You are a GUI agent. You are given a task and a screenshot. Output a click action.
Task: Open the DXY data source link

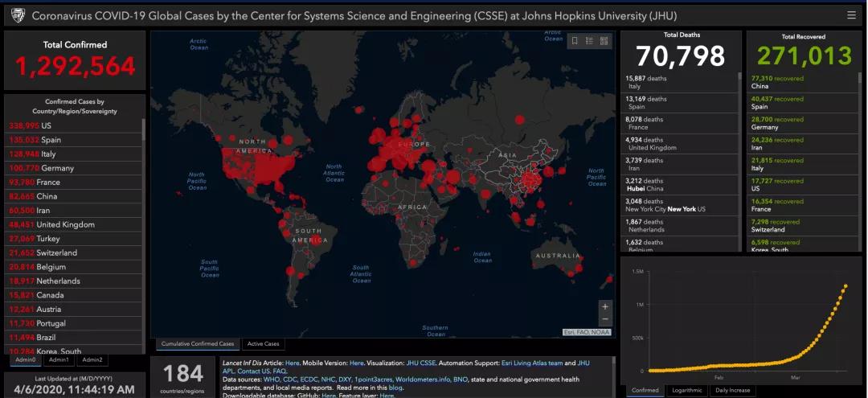point(346,380)
